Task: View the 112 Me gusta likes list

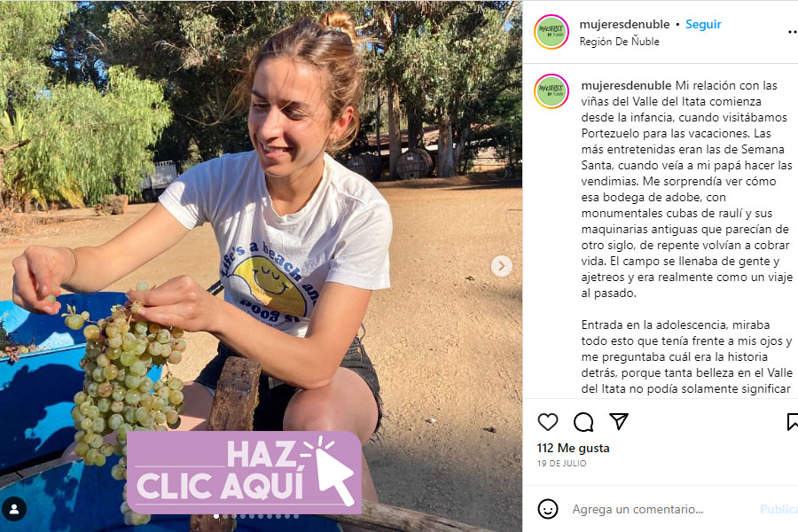Action: pos(573,448)
